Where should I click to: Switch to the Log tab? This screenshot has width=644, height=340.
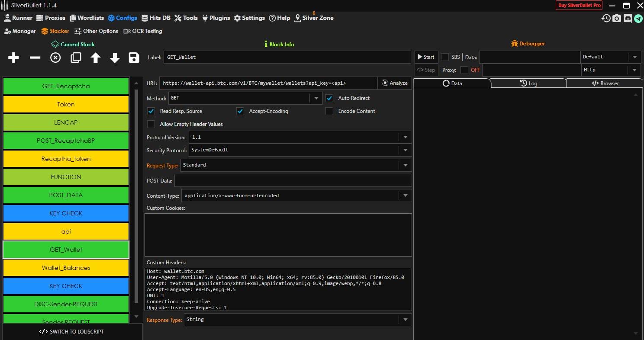[x=528, y=83]
